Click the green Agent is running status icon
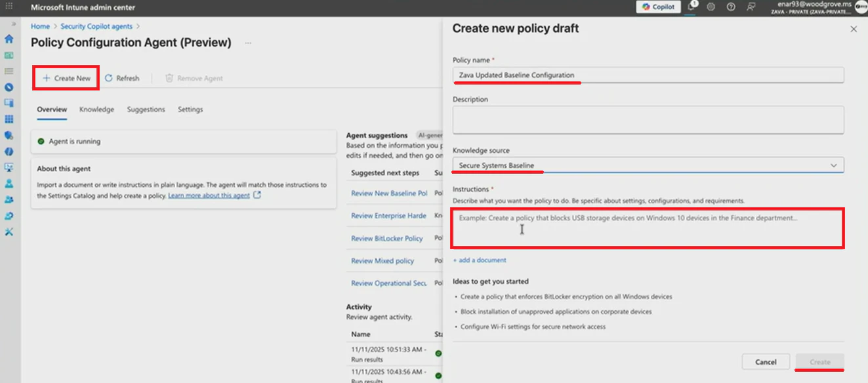This screenshot has width=868, height=383. click(41, 141)
